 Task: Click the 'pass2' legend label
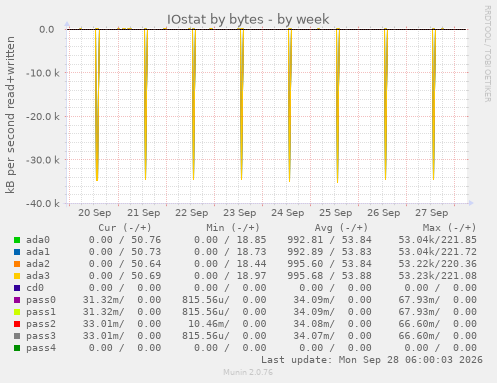[x=41, y=324]
